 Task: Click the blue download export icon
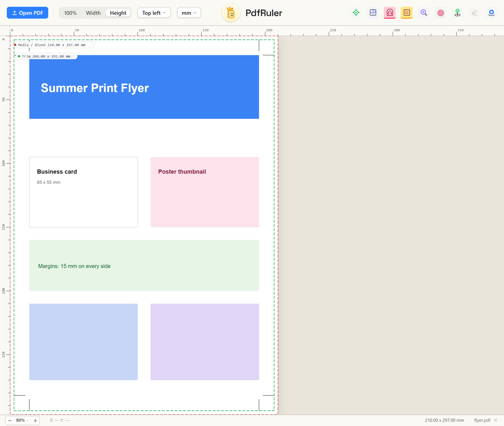pyautogui.click(x=491, y=12)
